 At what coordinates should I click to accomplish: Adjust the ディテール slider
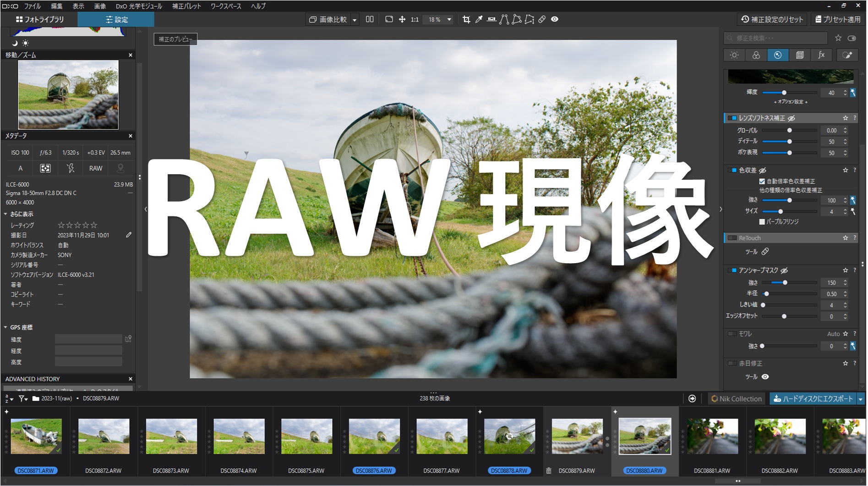pyautogui.click(x=789, y=142)
